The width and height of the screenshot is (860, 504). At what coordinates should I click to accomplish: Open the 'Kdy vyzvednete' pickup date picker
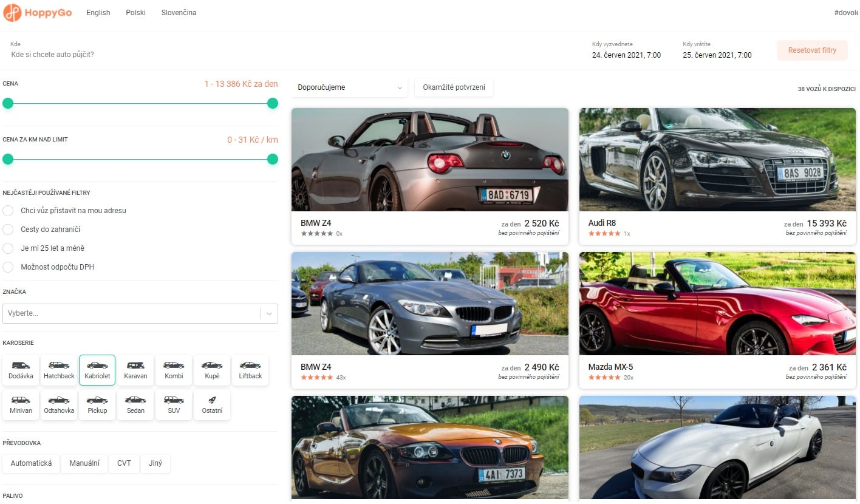pos(626,50)
